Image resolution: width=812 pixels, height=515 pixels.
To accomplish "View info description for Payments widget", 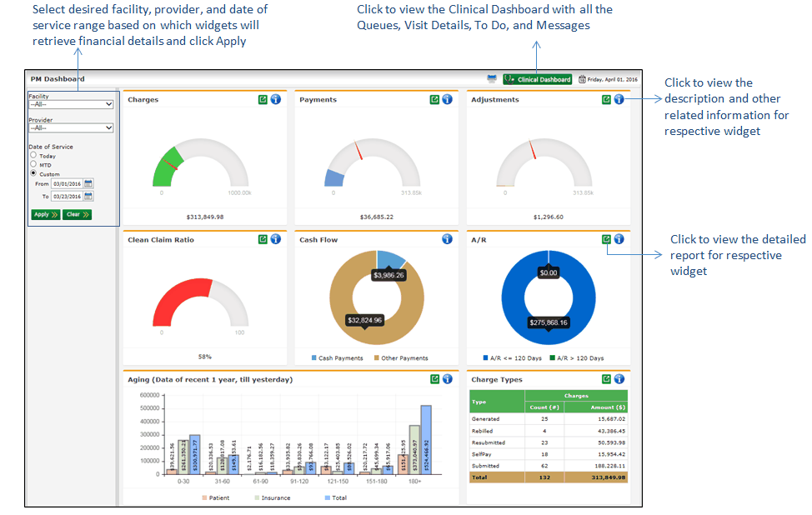I will tap(448, 99).
